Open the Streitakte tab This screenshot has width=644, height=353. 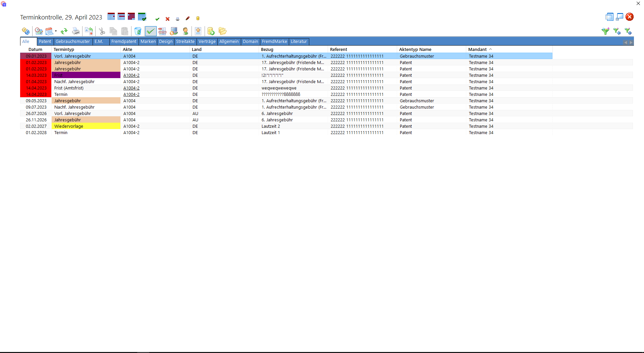(x=185, y=42)
